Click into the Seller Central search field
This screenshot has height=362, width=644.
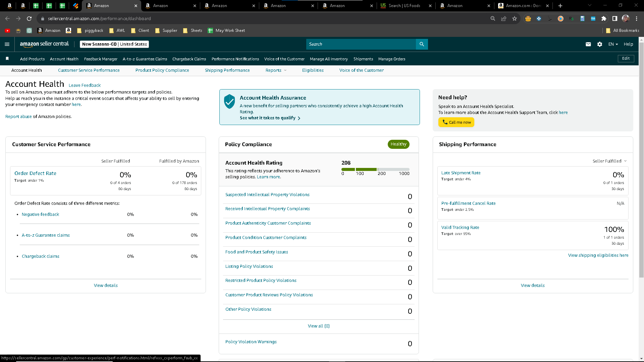[x=361, y=44]
